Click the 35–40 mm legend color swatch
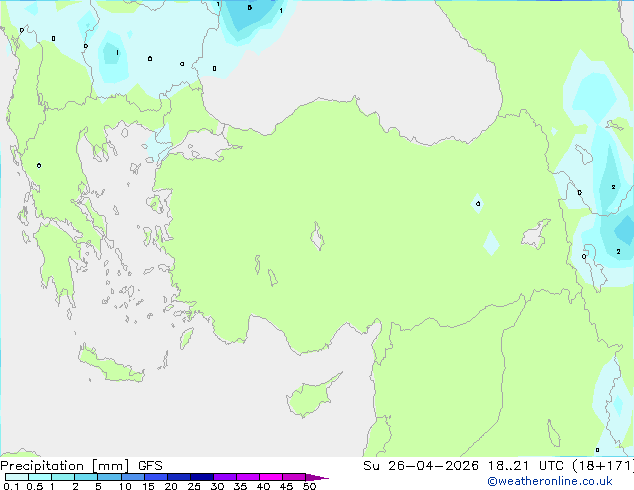This screenshot has height=490, width=634. point(248,477)
